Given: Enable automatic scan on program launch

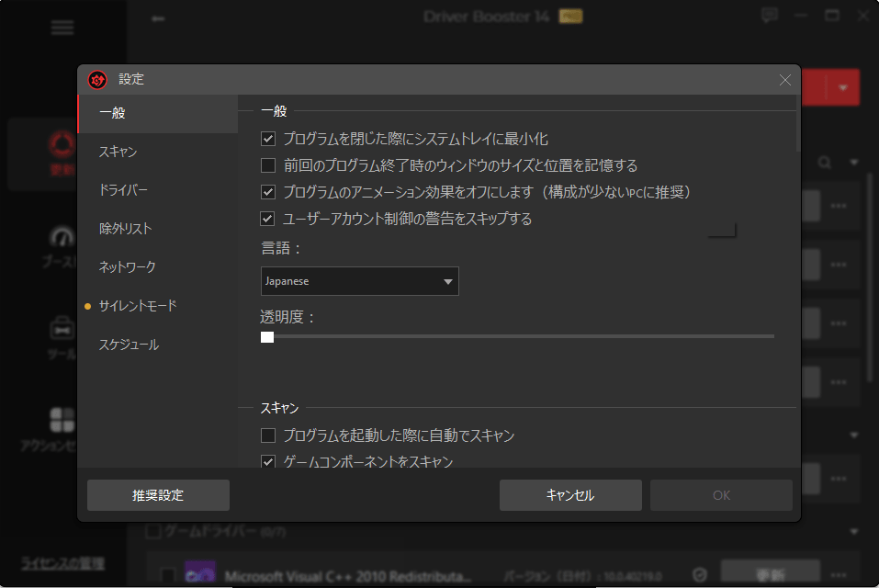Looking at the screenshot, I should pos(268,435).
